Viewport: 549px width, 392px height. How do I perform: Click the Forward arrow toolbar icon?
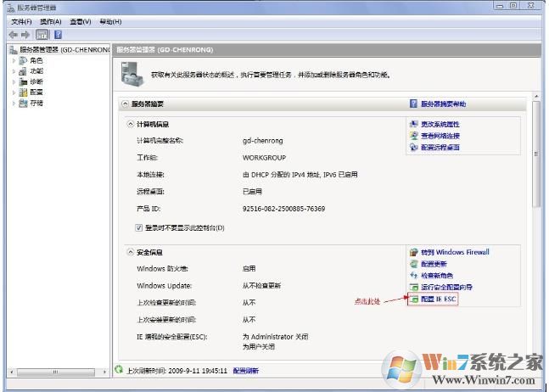point(25,35)
